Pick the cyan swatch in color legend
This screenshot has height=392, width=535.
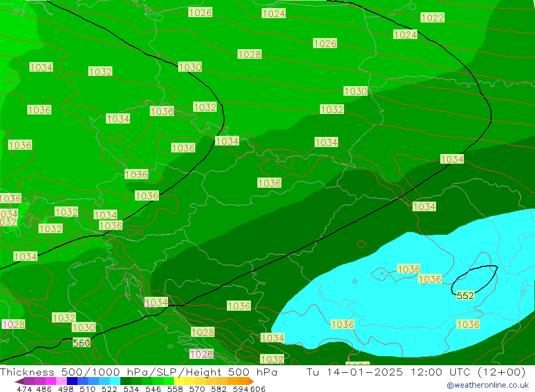pos(115,381)
